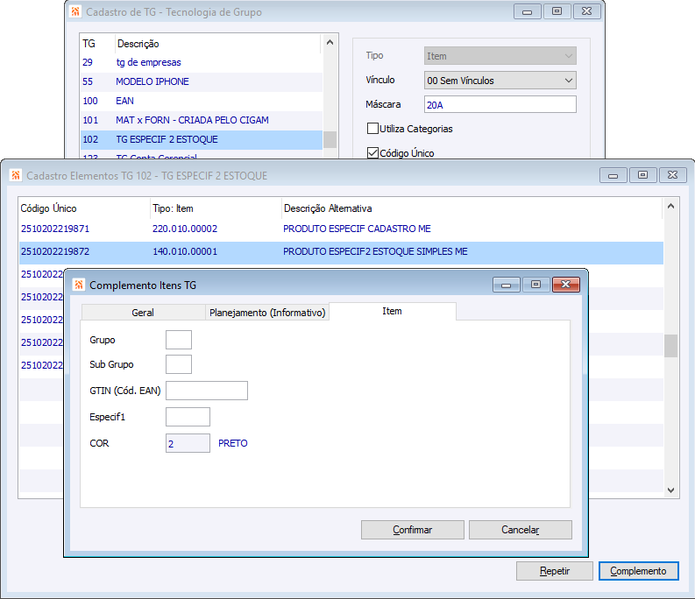Select row 102 TG ESPECIF 2 ESTOQUE
The height and width of the screenshot is (599, 695).
tap(201, 140)
